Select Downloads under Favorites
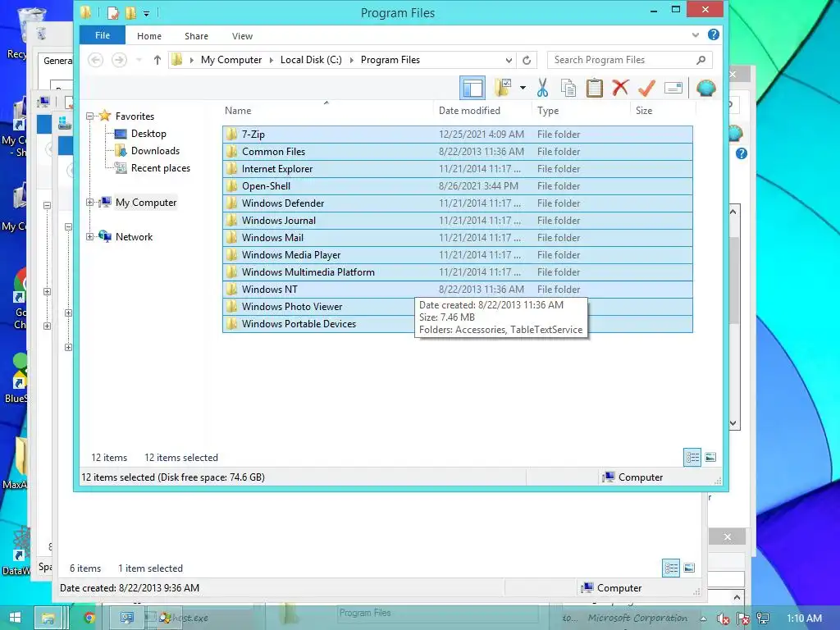 155,151
